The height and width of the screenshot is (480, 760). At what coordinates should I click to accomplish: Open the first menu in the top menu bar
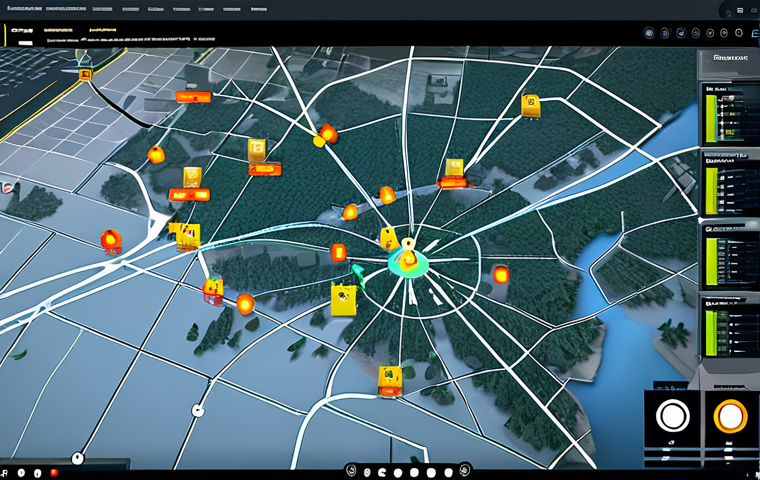[x=27, y=8]
